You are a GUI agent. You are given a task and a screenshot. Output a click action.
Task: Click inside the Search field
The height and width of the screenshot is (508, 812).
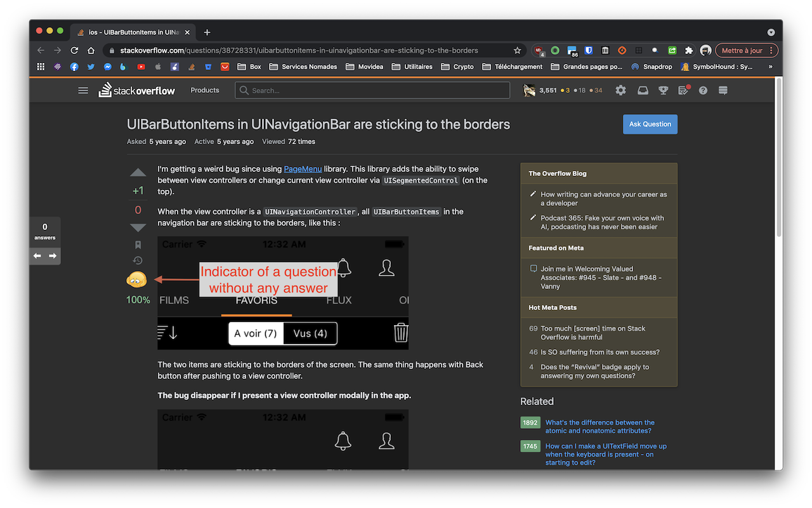pyautogui.click(x=372, y=90)
